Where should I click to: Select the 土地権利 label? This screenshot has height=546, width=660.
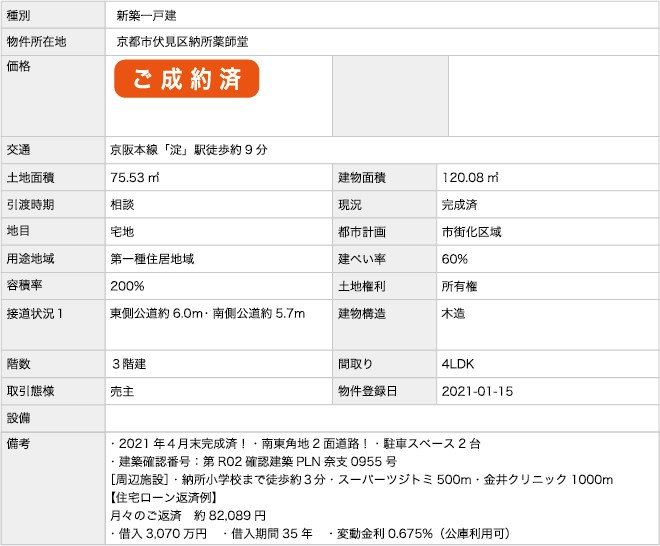[x=362, y=286]
